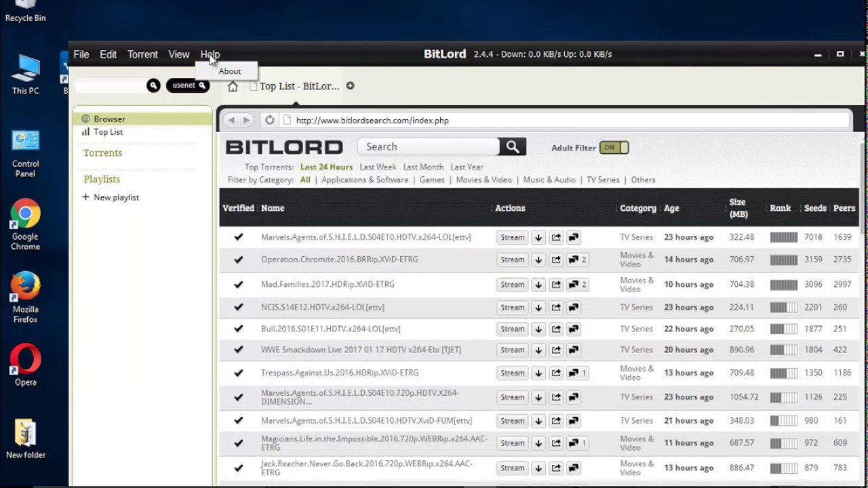Viewport: 868px width, 488px height.
Task: Filter by Applications & Software category
Action: pyautogui.click(x=365, y=180)
